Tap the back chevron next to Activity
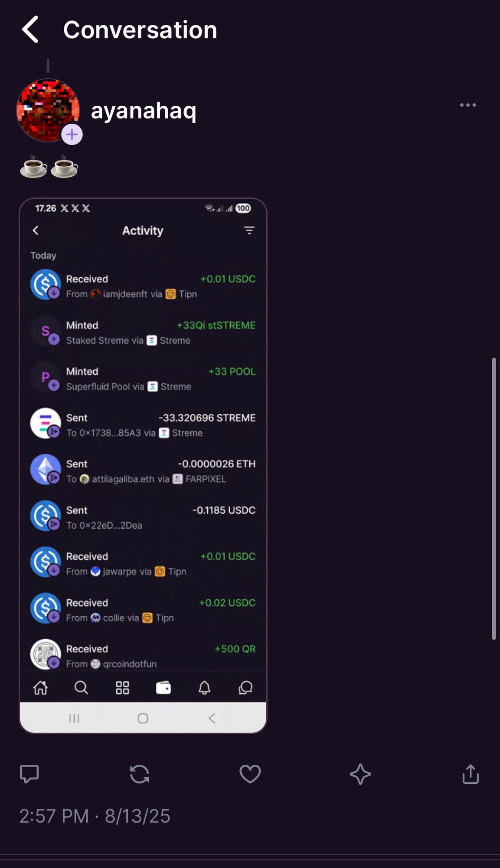Viewport: 500px width, 868px height. (x=36, y=230)
